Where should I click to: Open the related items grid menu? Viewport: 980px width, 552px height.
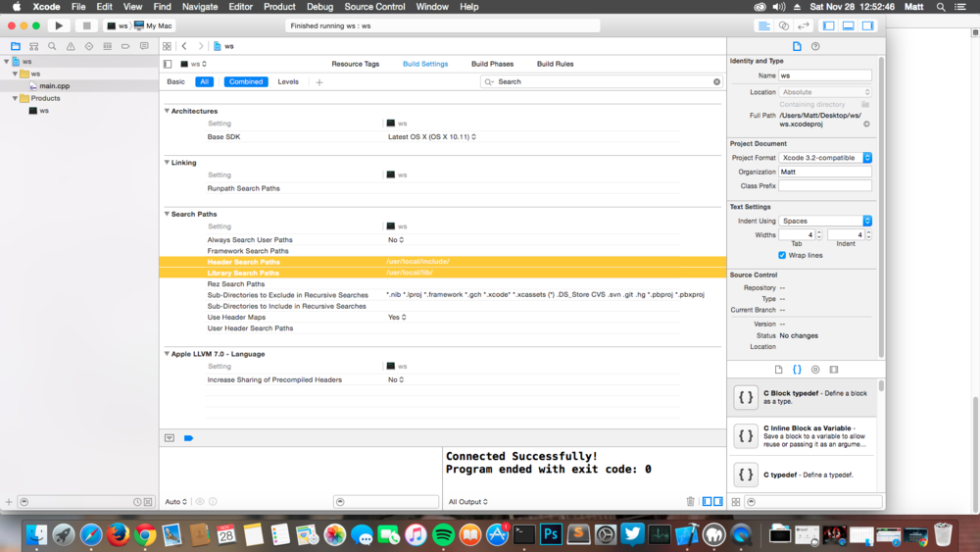pyautogui.click(x=167, y=46)
